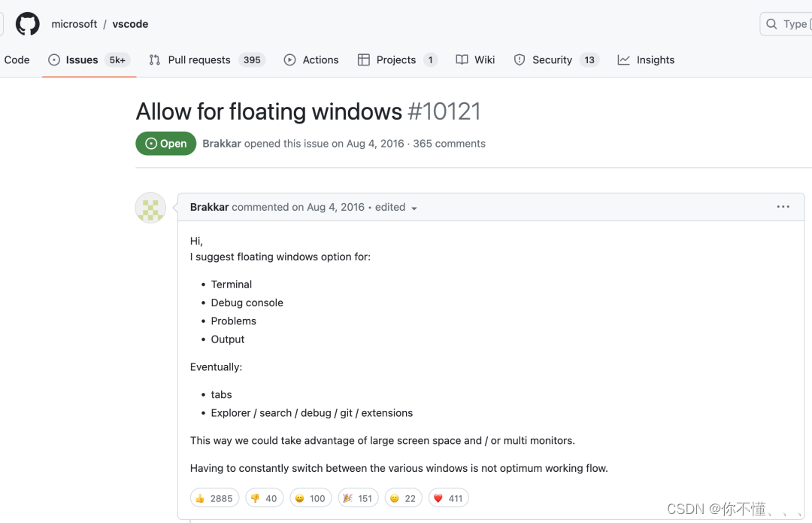Click the 13 security counter badge
This screenshot has width=812, height=523.
pyautogui.click(x=589, y=60)
